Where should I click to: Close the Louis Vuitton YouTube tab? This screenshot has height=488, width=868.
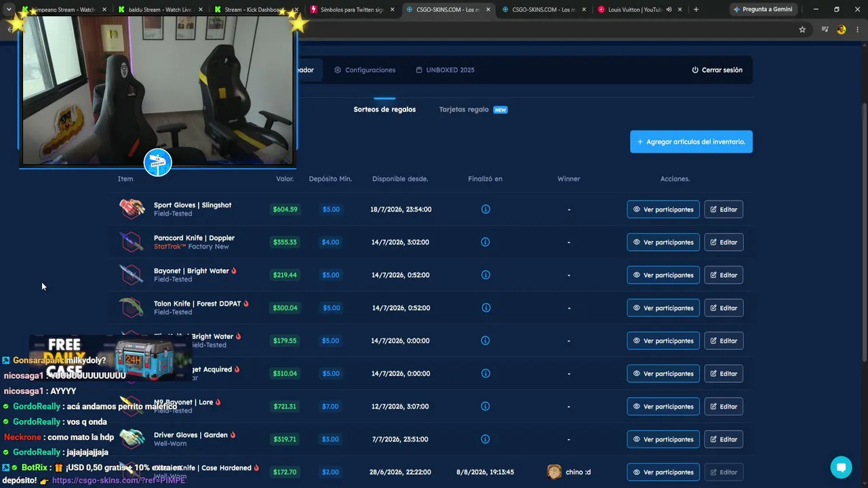coord(680,9)
